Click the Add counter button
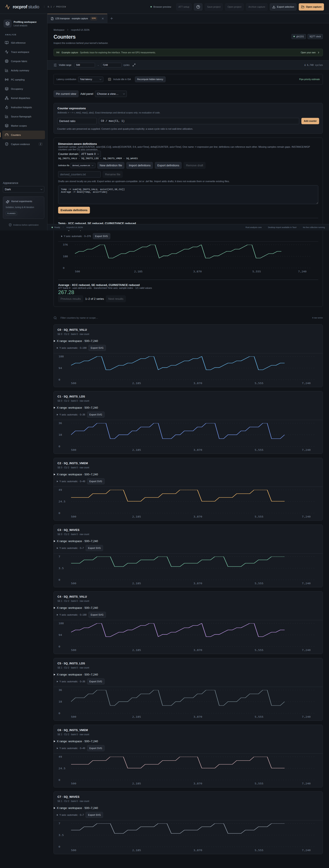 coord(310,121)
